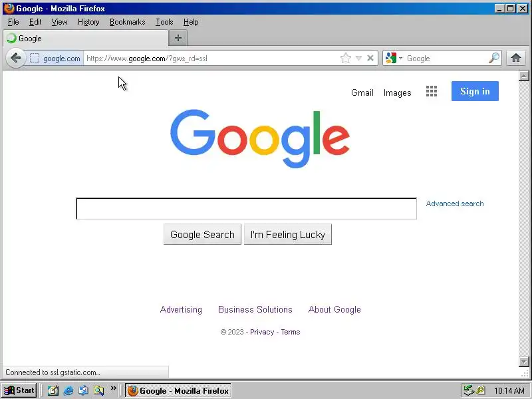Click the 10:14 AM clock in the tray

(x=509, y=391)
